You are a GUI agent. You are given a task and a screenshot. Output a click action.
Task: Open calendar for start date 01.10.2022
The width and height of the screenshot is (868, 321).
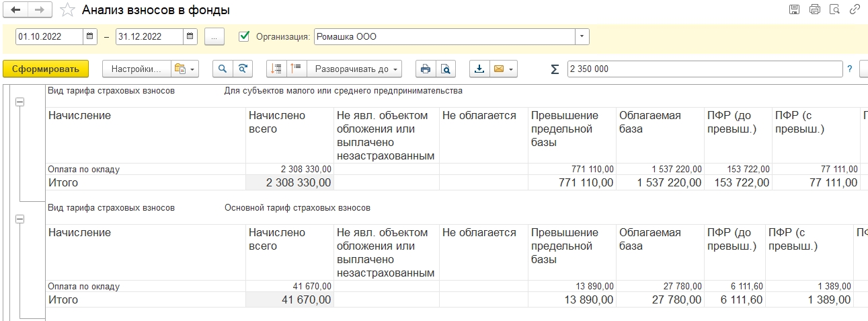(x=91, y=36)
